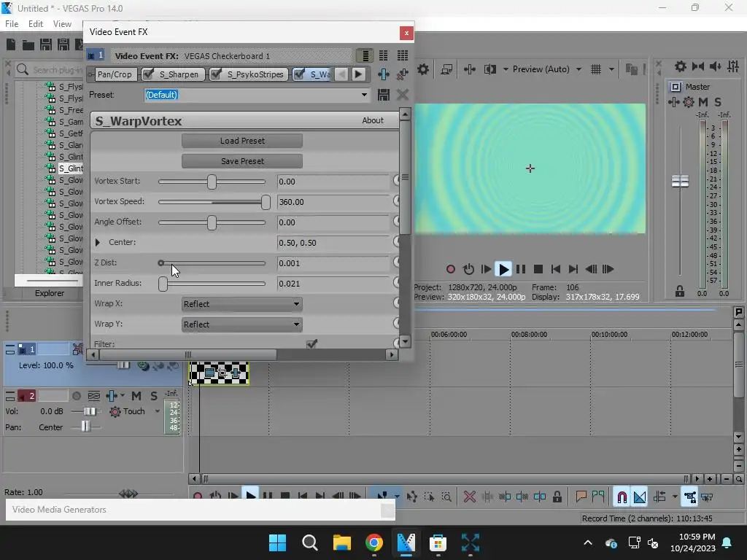Screen dimensions: 747x560
Task: Click the plug-in chain scroll right arrow
Action: [358, 74]
